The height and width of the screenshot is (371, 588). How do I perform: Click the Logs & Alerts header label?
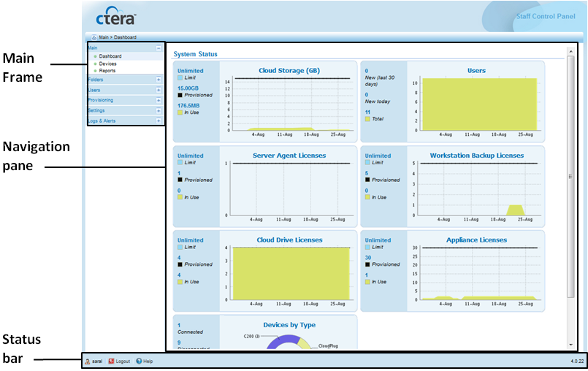[102, 121]
